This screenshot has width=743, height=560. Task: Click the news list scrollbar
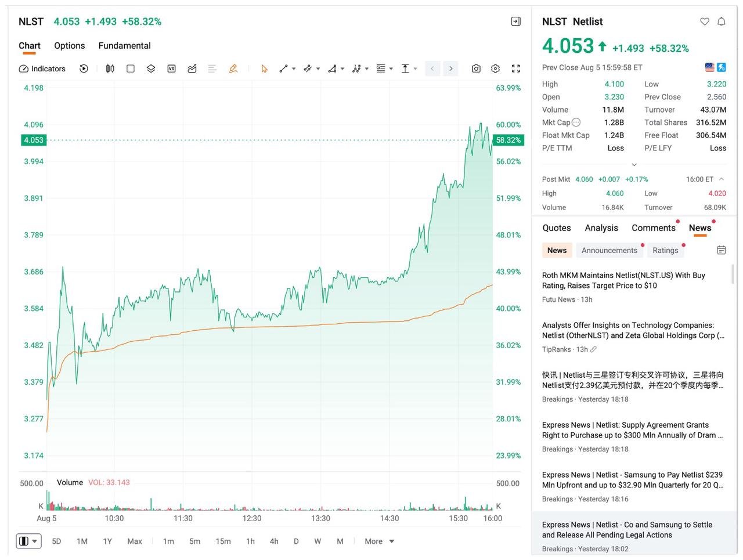732,274
